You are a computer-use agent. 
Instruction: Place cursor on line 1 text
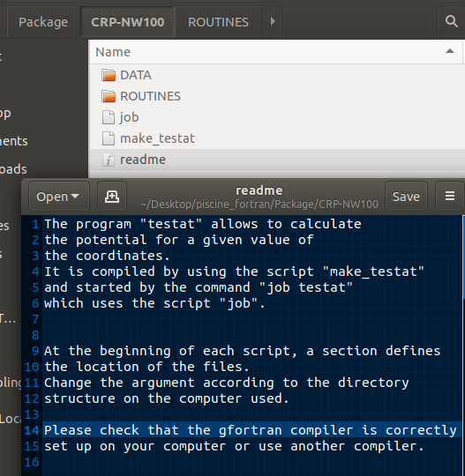pos(203,224)
